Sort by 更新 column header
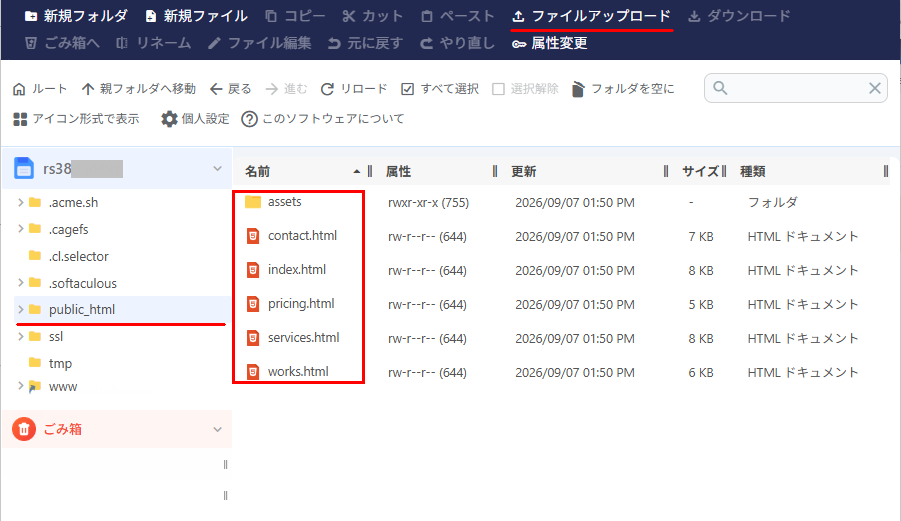Viewport: 901px width, 521px height. click(x=523, y=172)
